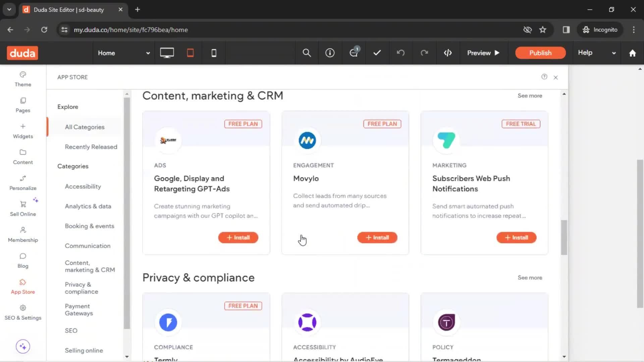644x362 pixels.
Task: Select Payment Gateways category
Action: tap(79, 310)
